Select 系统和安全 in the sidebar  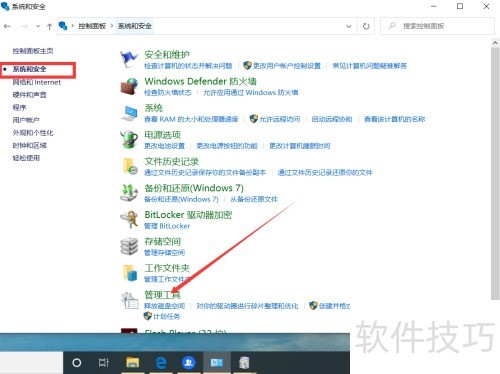tap(29, 69)
